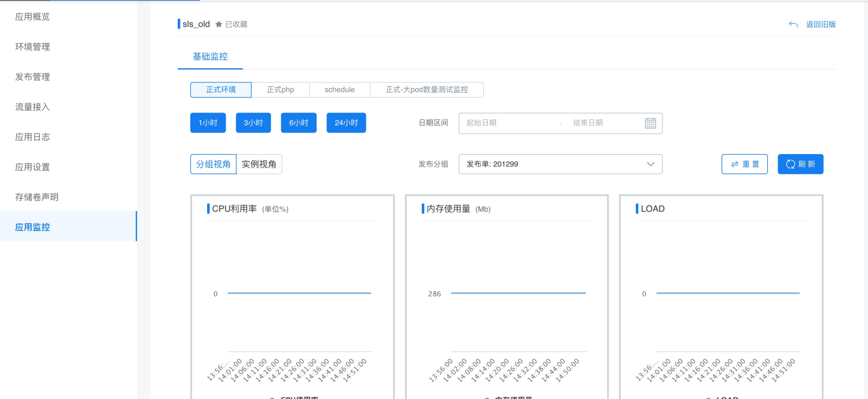Switch to 分组视角 view
868x399 pixels.
[214, 164]
